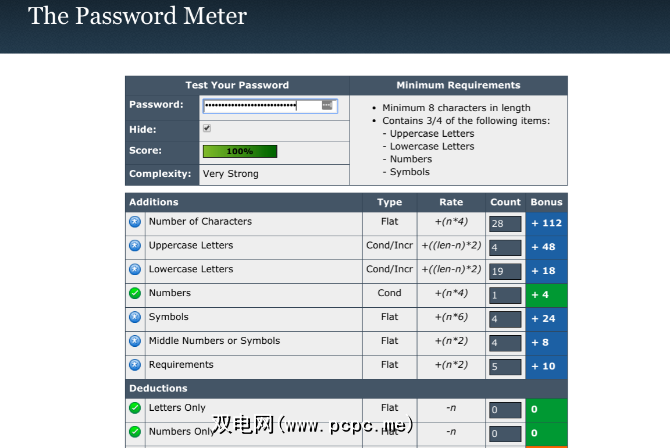Click the 'Very Strong' complexity text
670x448 pixels.
230,174
